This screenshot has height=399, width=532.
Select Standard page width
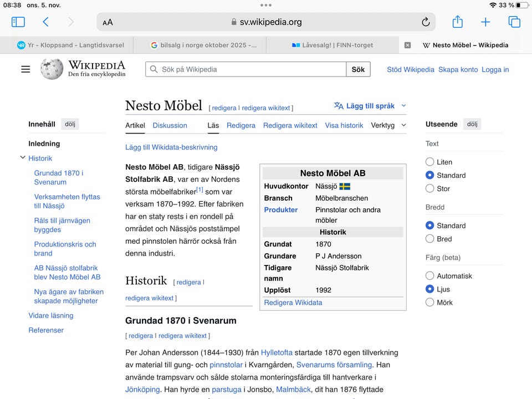[429, 226]
